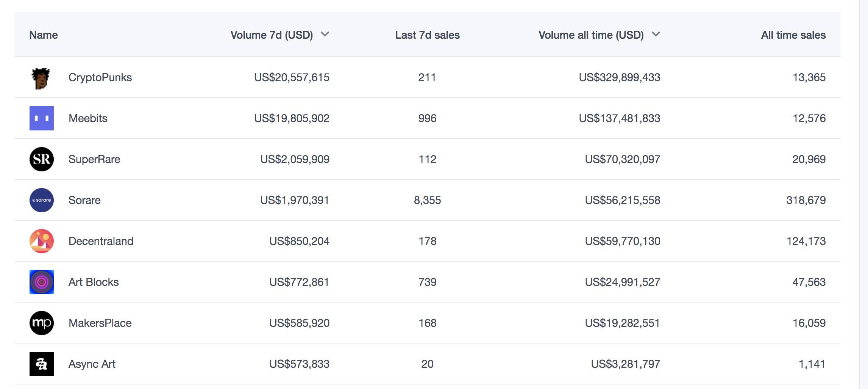Screen dimensions: 868x389
Task: Click the page's vertical scrollbar
Action: click(x=863, y=190)
